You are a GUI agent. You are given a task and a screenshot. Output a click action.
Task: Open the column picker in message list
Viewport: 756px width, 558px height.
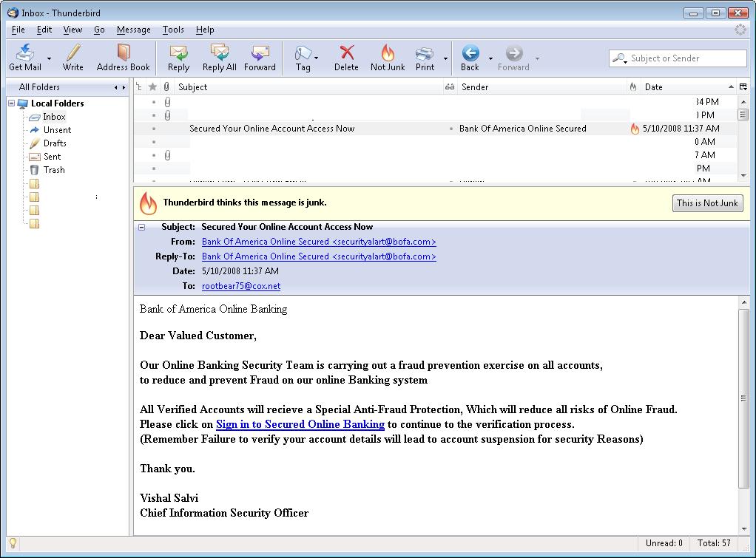pos(743,86)
